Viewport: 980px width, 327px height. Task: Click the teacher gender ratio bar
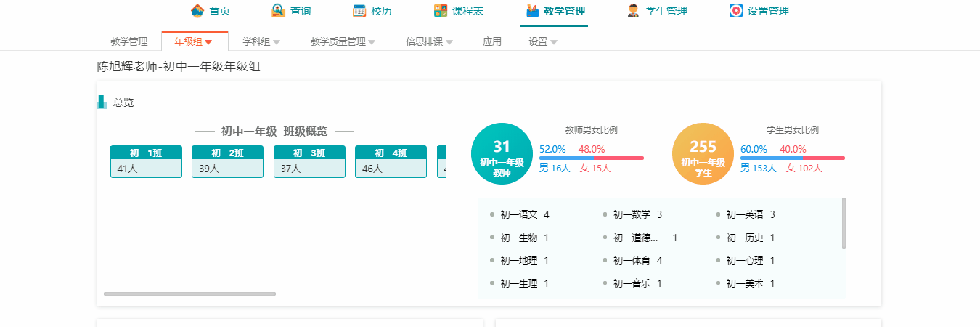coord(592,158)
